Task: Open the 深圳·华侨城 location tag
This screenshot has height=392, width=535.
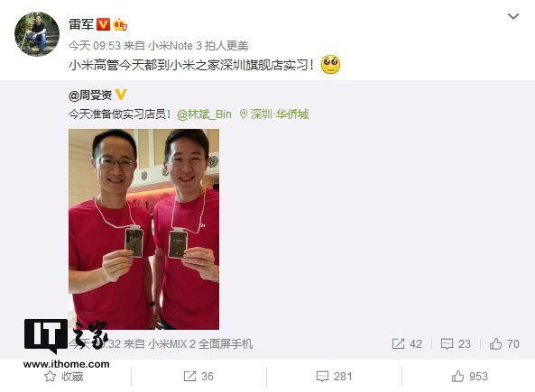Action: 274,114
